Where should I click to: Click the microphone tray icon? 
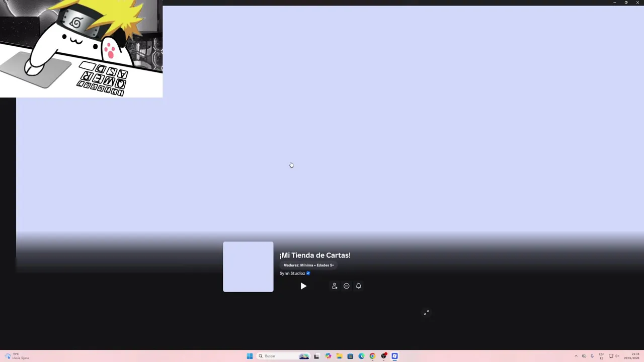click(x=592, y=356)
